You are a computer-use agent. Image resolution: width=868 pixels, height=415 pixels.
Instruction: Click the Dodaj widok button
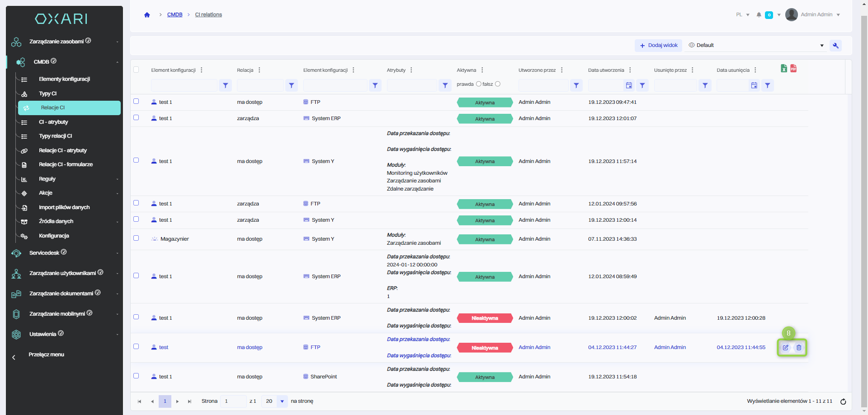pyautogui.click(x=659, y=46)
